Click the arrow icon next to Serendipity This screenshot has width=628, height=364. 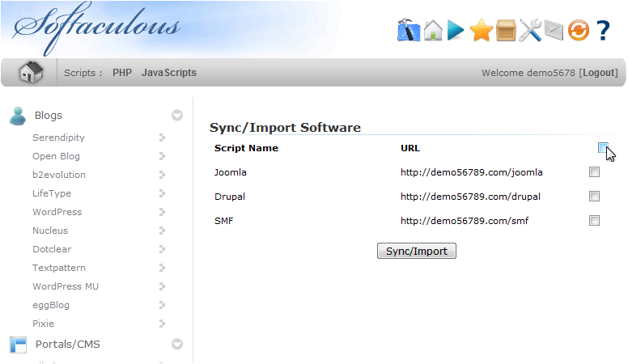coord(162,138)
